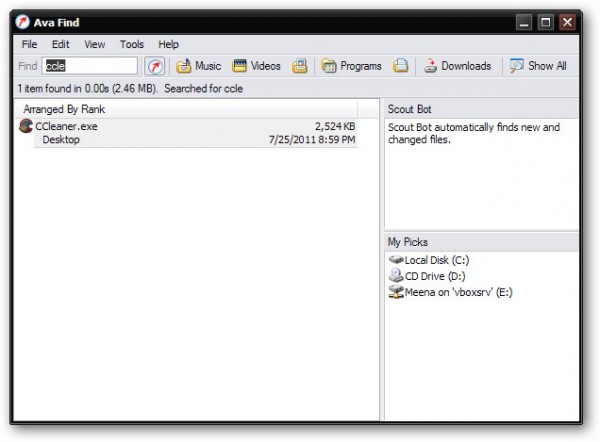Click the Ava Find search arrow button
Image resolution: width=600 pixels, height=442 pixels.
(x=155, y=66)
